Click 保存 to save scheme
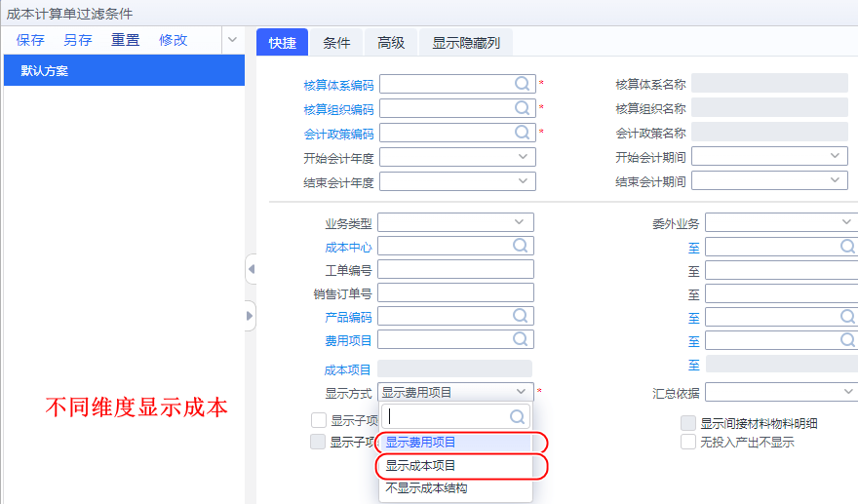Image resolution: width=858 pixels, height=504 pixels. point(30,40)
